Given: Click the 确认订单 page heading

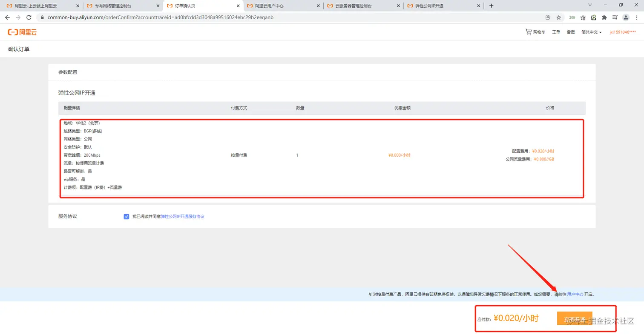Looking at the screenshot, I should [19, 49].
